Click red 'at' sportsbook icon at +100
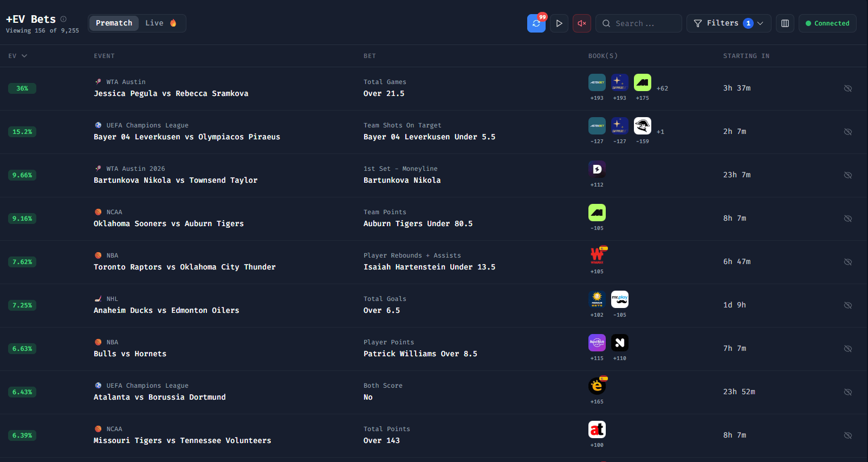 coord(597,429)
